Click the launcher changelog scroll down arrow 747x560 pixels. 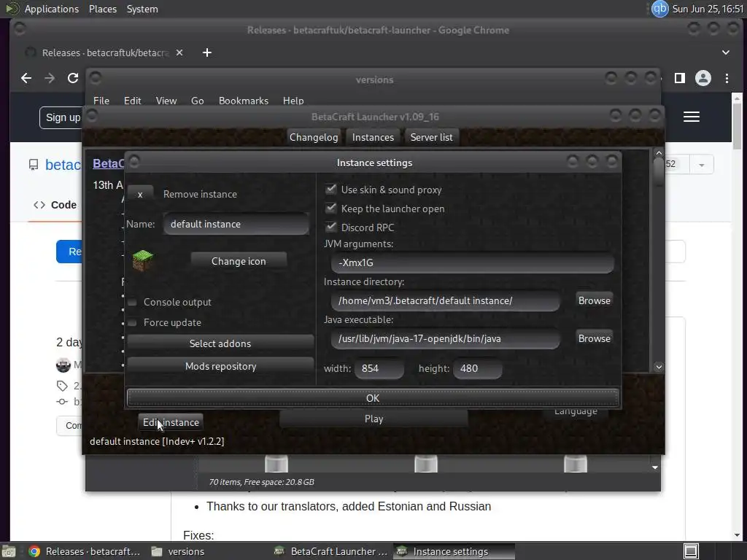point(659,367)
